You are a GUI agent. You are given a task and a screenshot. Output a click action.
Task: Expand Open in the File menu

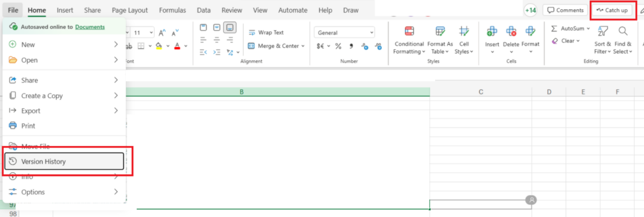(64, 60)
